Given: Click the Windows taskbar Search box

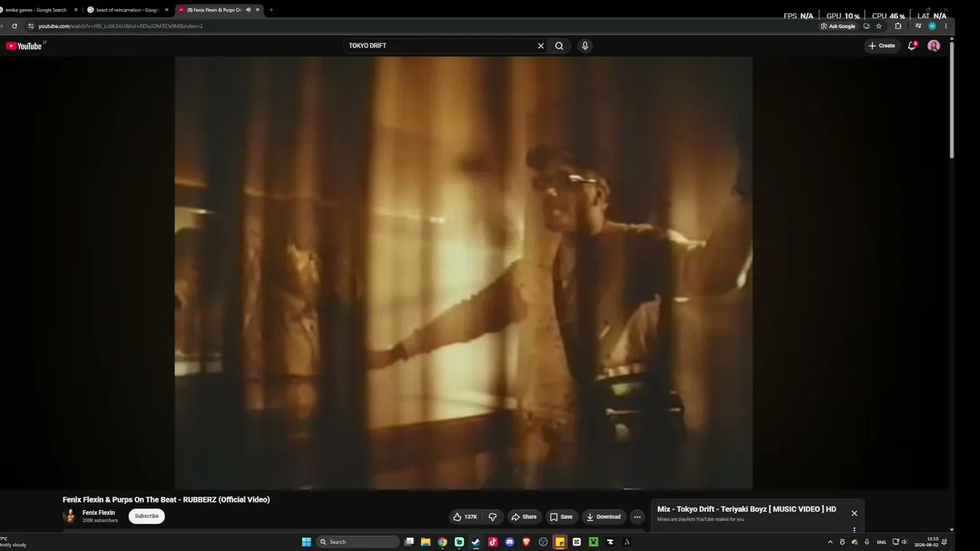Looking at the screenshot, I should (358, 542).
